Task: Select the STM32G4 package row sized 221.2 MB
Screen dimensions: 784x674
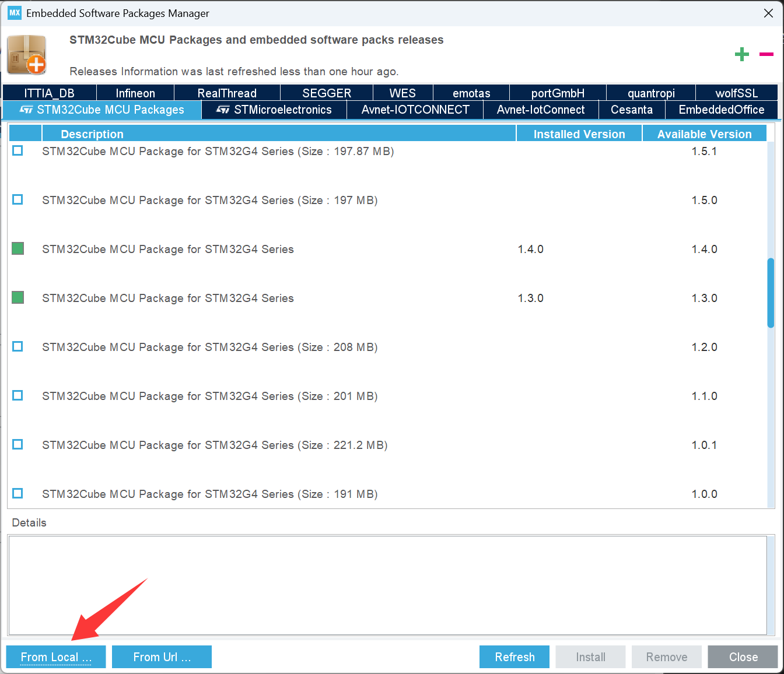Action: pyautogui.click(x=387, y=445)
